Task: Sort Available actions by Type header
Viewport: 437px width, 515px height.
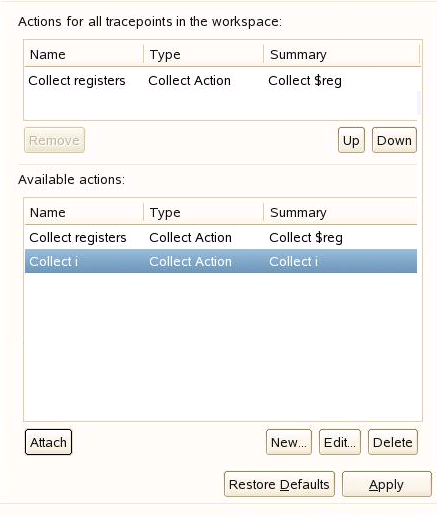Action: pyautogui.click(x=204, y=212)
